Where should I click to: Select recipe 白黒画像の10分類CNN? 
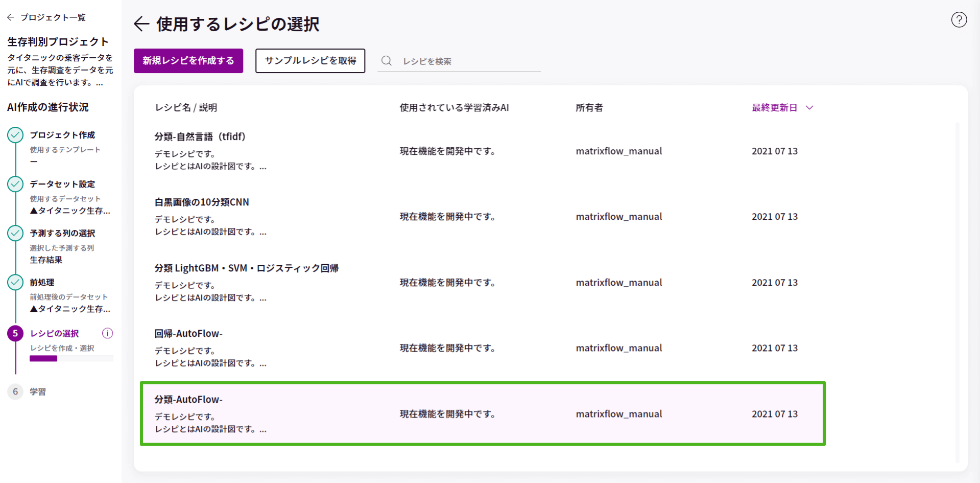[x=483, y=217]
